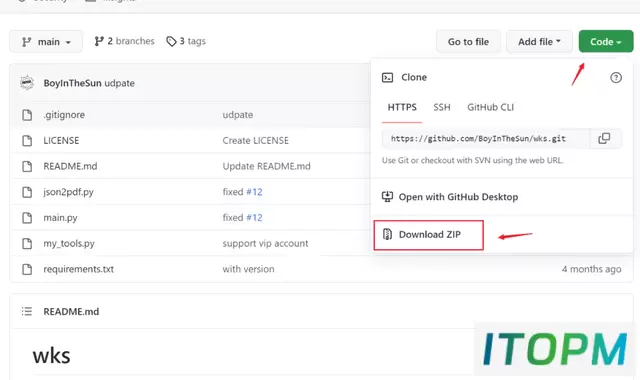Open the Create LICENSE commit message
640x380 pixels.
tap(256, 140)
